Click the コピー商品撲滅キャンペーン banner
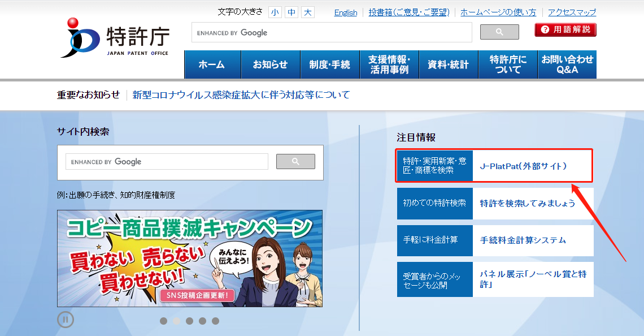 coord(189,259)
